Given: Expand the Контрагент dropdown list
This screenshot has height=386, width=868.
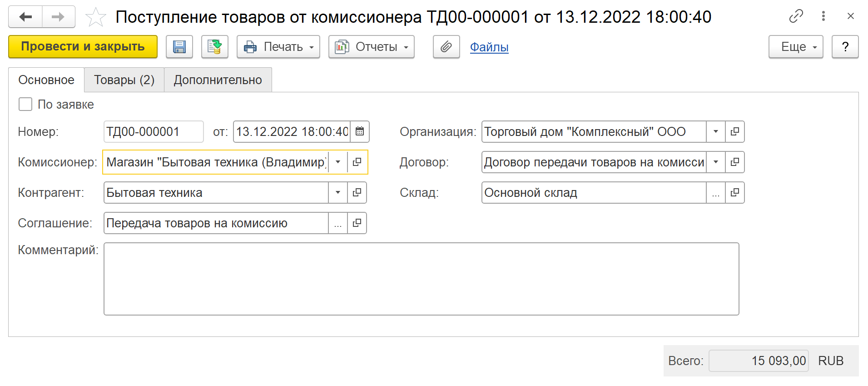Looking at the screenshot, I should point(338,193).
